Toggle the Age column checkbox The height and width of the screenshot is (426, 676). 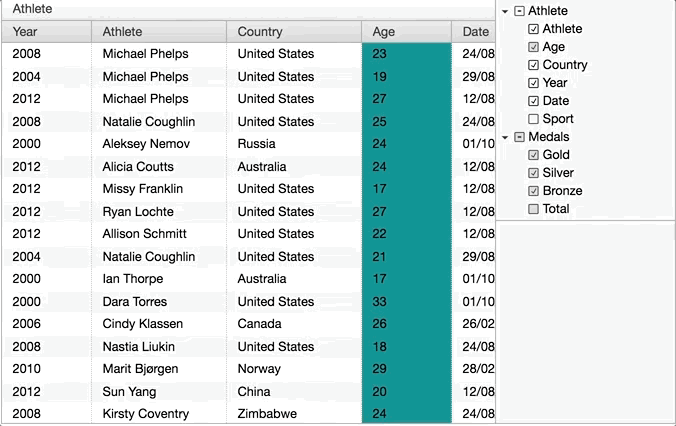pyautogui.click(x=533, y=47)
